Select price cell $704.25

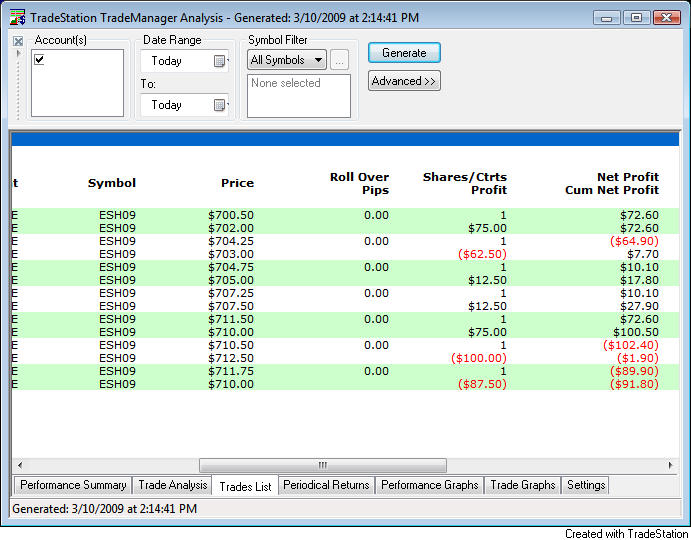231,241
